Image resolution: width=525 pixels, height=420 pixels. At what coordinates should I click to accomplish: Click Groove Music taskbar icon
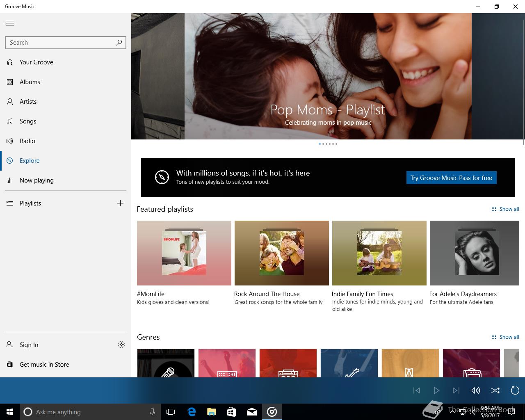(x=272, y=412)
